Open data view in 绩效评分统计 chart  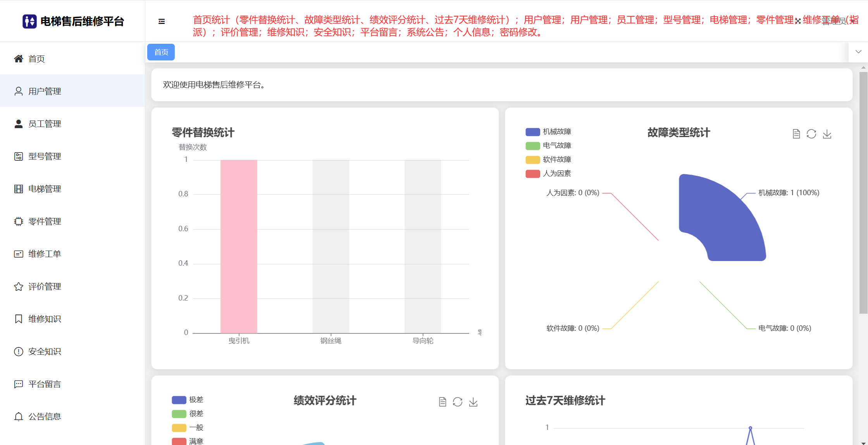[x=443, y=402]
